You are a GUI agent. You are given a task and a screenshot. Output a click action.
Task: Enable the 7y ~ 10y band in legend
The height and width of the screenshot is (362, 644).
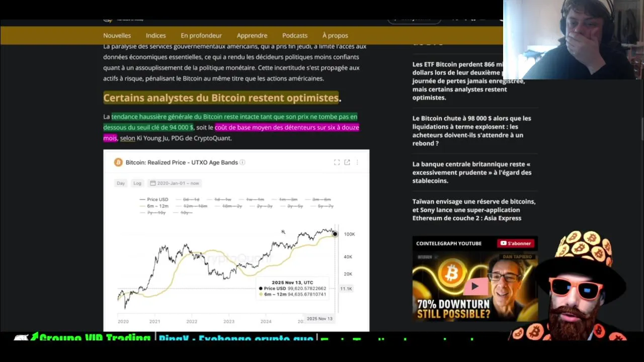[x=152, y=213]
